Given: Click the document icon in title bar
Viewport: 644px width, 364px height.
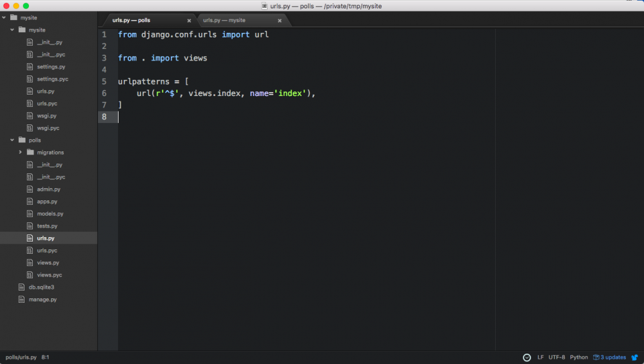Looking at the screenshot, I should pyautogui.click(x=264, y=6).
